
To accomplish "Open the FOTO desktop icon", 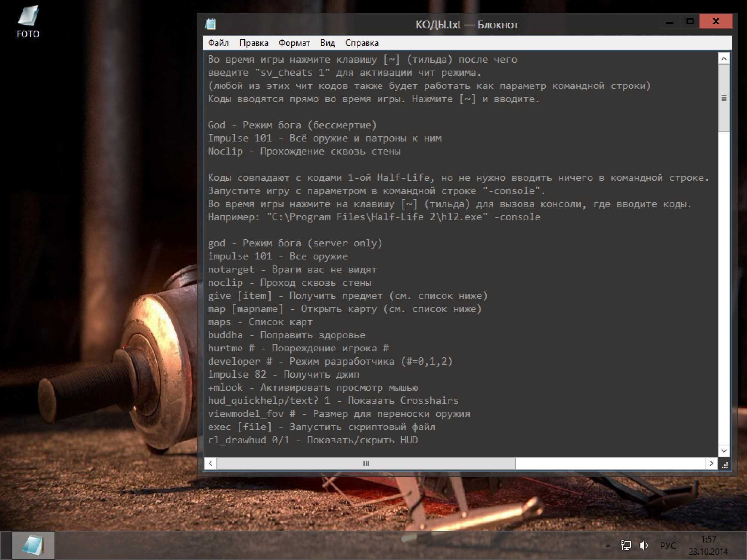I will [28, 22].
